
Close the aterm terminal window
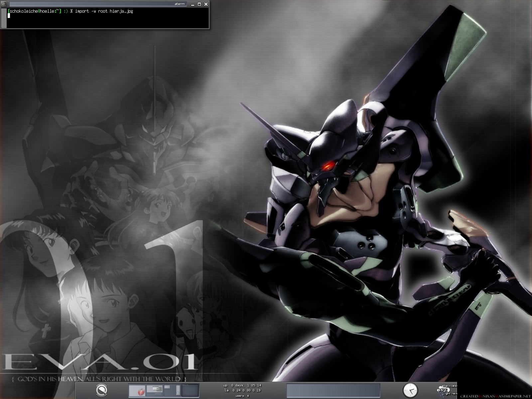(x=206, y=4)
